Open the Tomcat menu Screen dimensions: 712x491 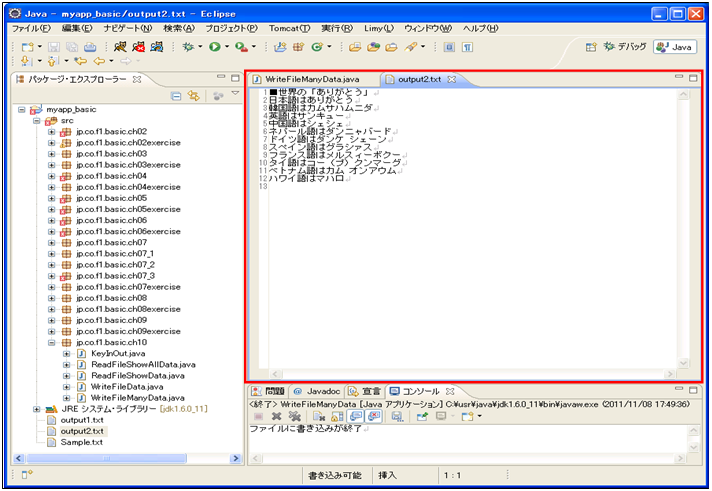click(x=290, y=28)
